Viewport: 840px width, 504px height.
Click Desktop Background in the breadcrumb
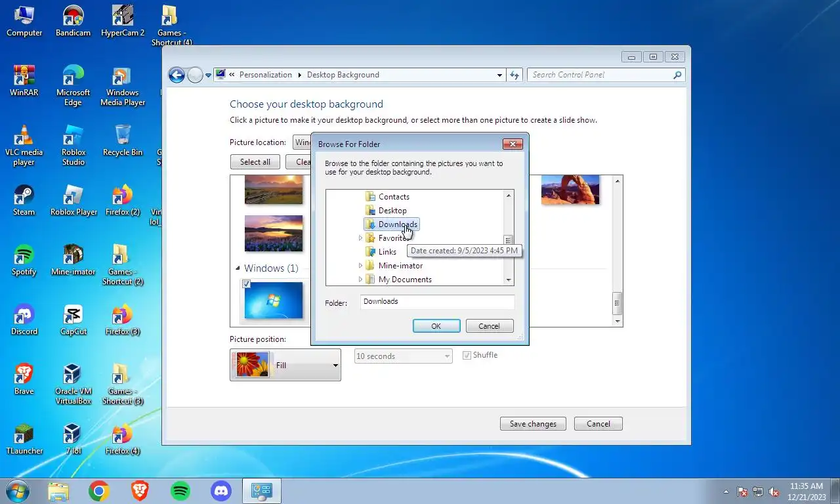[343, 75]
